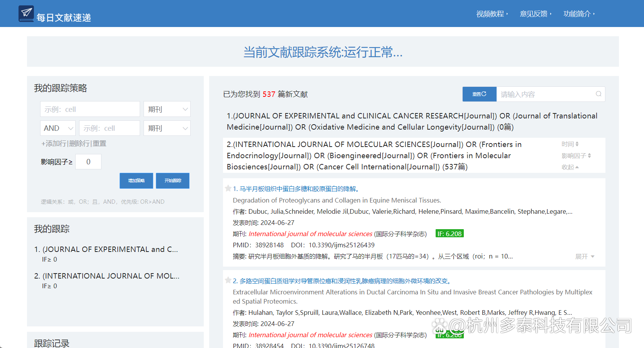Click the 增加策略 button
The width and height of the screenshot is (644, 348).
coord(136,181)
